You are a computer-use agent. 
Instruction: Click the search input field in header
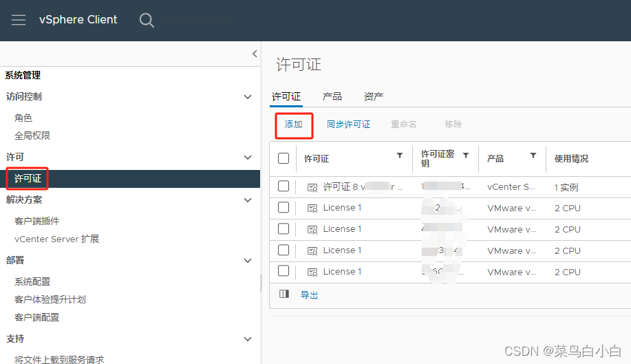[197, 20]
